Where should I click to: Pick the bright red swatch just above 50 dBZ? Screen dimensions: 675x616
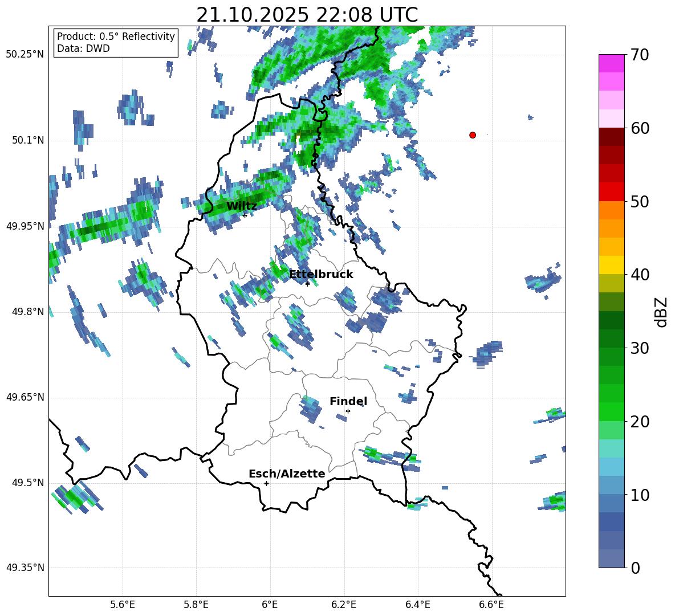pos(611,192)
